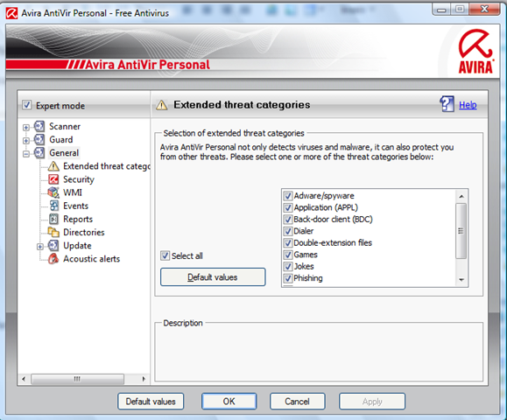The height and width of the screenshot is (420, 507).
Task: Click the threat list scrollbar down arrow
Action: point(461,280)
